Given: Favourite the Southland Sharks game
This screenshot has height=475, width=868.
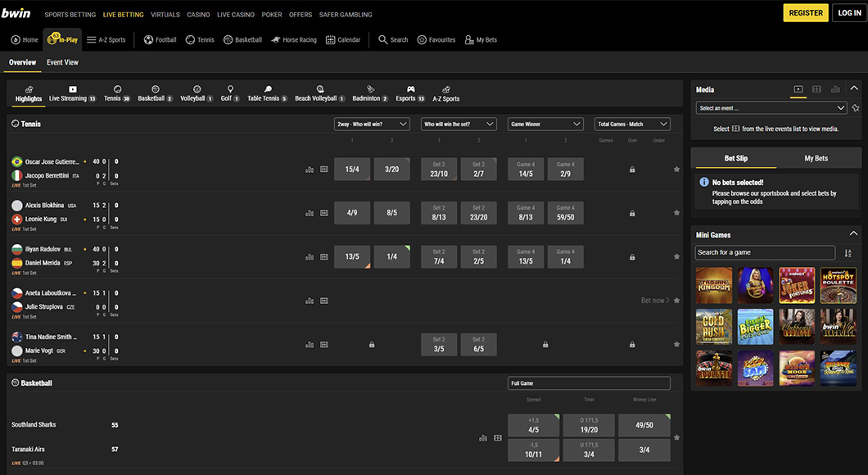Looking at the screenshot, I should (676, 437).
